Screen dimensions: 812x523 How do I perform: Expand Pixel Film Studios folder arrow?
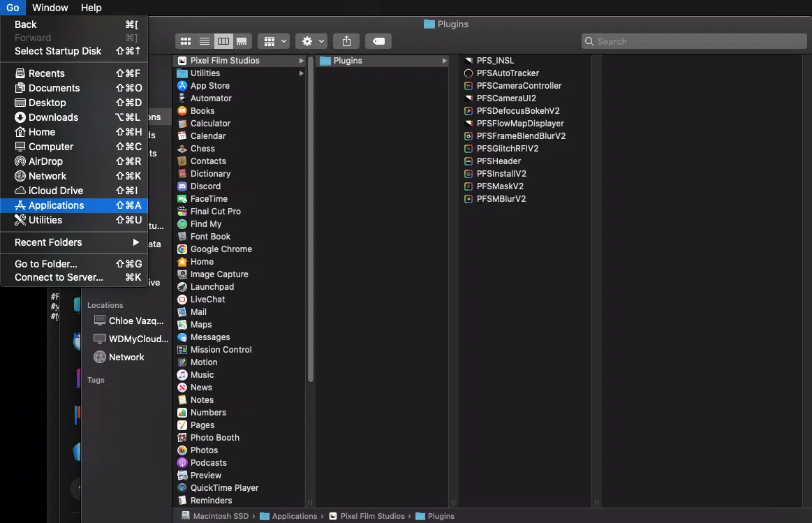[301, 61]
